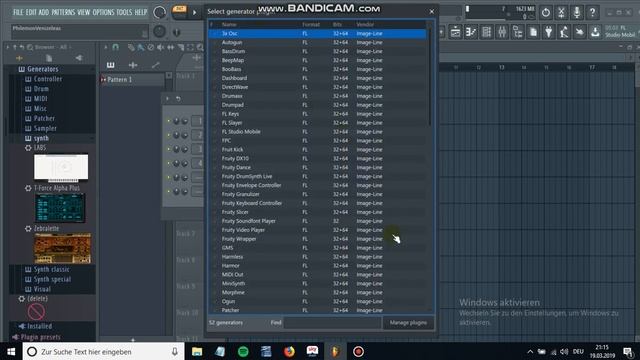Toggle favorite checkbox for BeepMap row
Viewport: 640px width, 360px height.
214,60
